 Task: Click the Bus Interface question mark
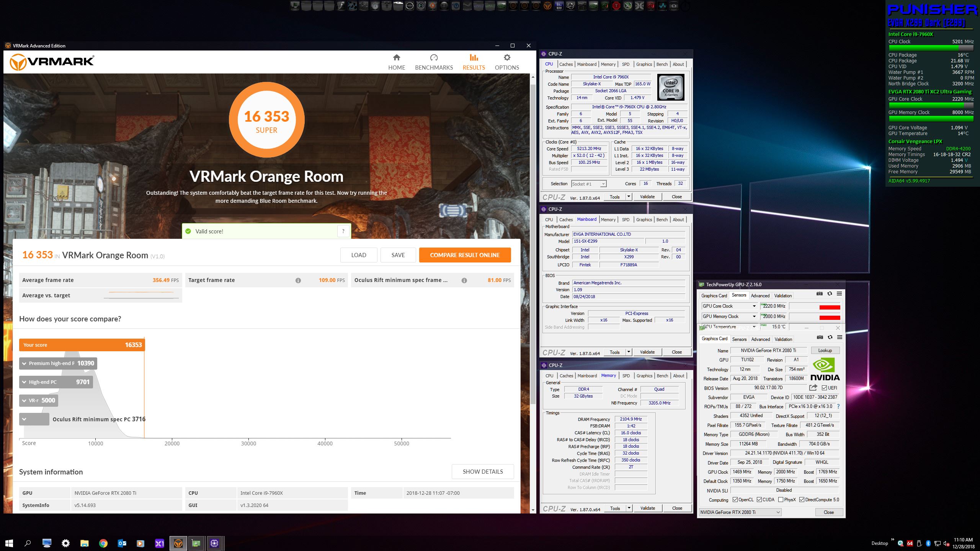[x=838, y=406]
